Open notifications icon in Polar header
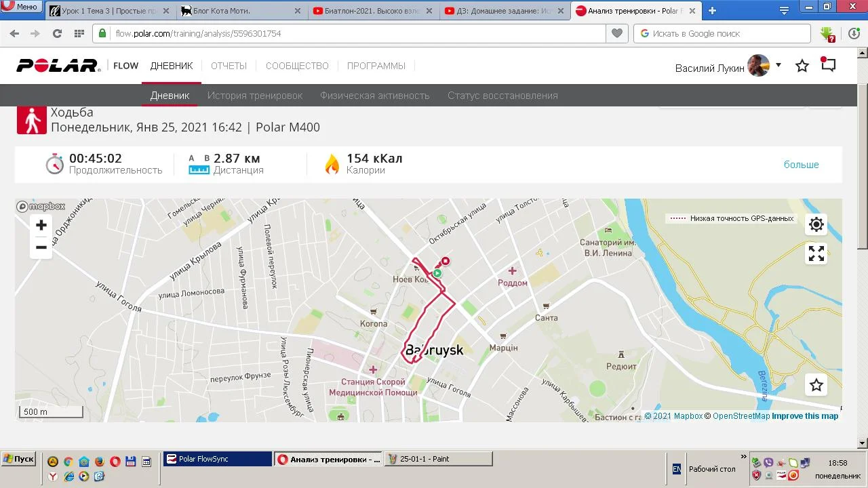The height and width of the screenshot is (488, 868). click(828, 65)
